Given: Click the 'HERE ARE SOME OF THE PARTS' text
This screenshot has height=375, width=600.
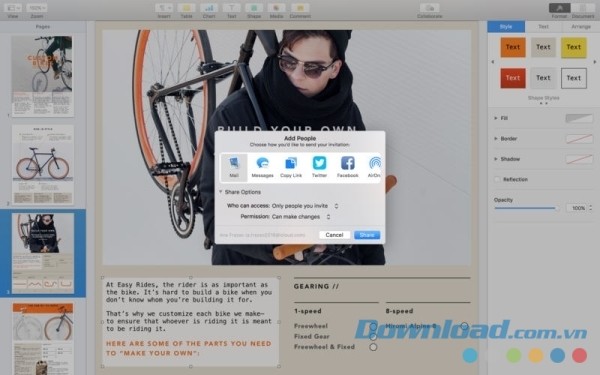Looking at the screenshot, I should (x=189, y=348).
